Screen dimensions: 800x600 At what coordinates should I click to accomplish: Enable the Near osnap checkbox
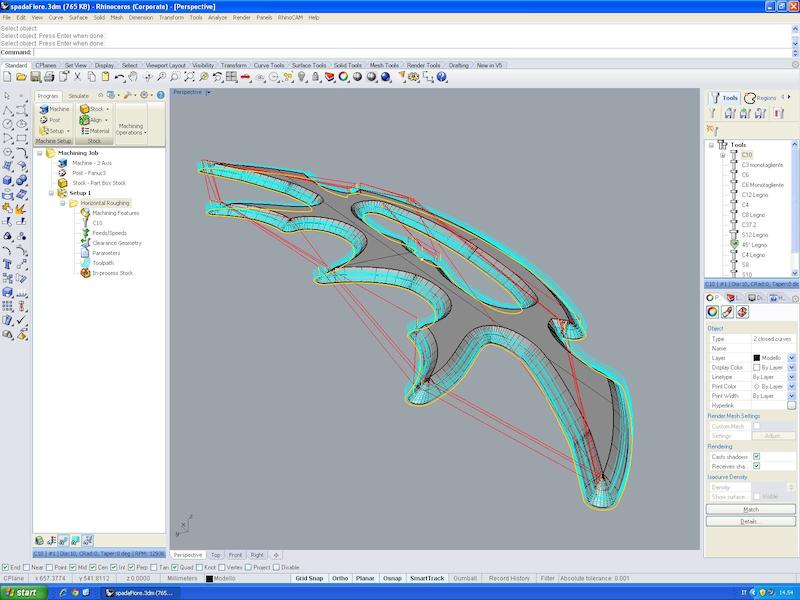point(27,567)
